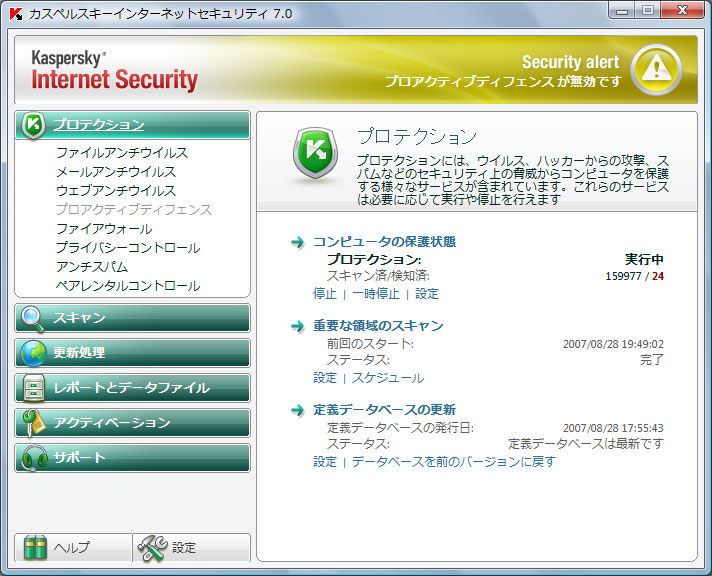Select the disabled プロアクティブディフェンス entry
The height and width of the screenshot is (576, 712).
(134, 209)
